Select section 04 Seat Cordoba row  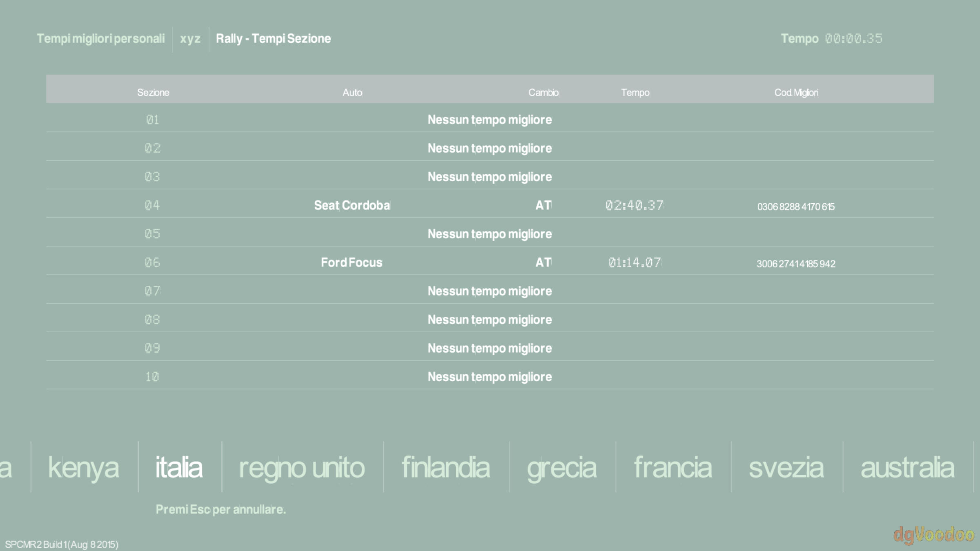click(x=352, y=205)
